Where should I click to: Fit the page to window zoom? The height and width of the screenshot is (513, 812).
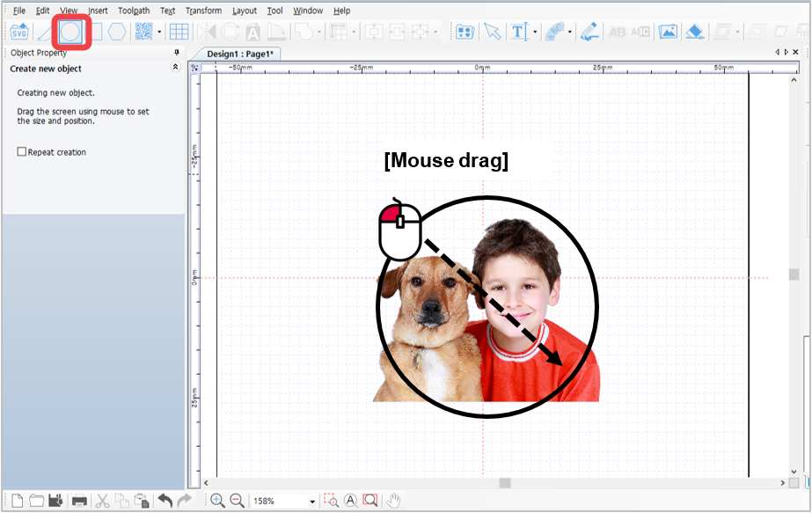pyautogui.click(x=370, y=501)
